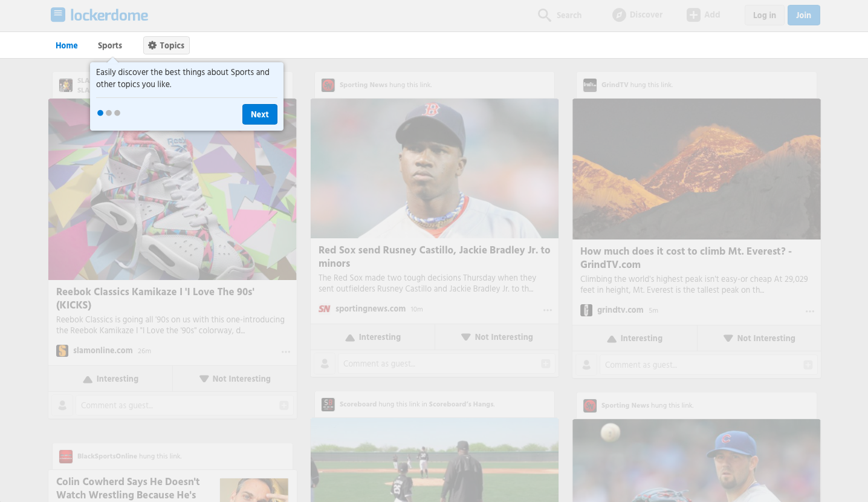Click the BlackSportsOnline avatar icon
Screen dimensions: 868x502
[x=66, y=457]
